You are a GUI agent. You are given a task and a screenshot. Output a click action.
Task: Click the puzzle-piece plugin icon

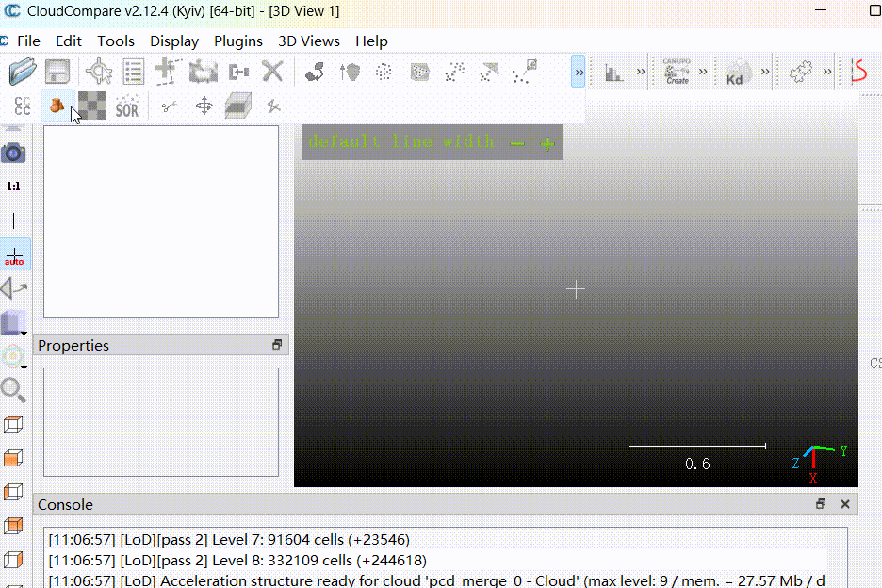click(x=800, y=72)
